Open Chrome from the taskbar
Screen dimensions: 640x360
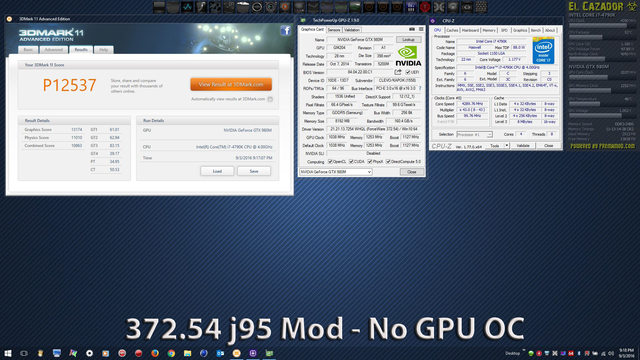click(171, 353)
